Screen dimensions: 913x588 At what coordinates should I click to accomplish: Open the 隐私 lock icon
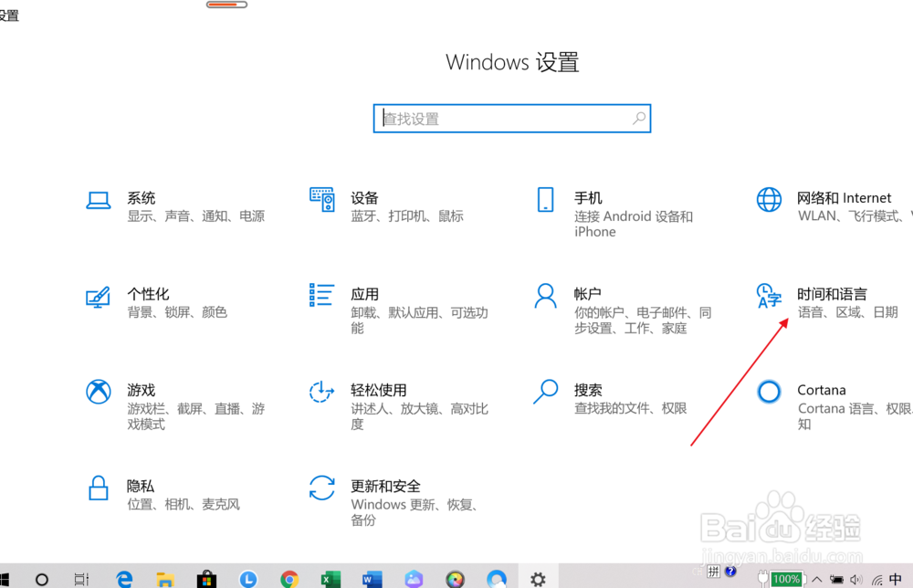pyautogui.click(x=98, y=488)
